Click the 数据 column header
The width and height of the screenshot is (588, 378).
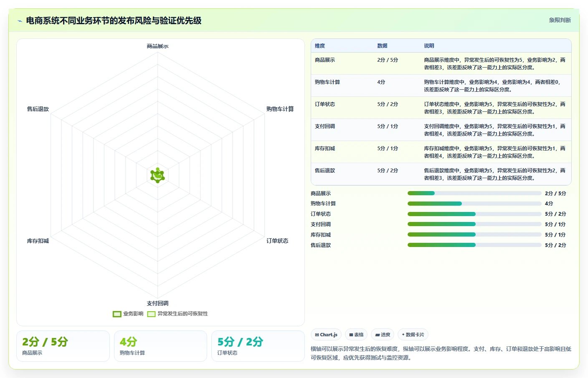tap(382, 46)
